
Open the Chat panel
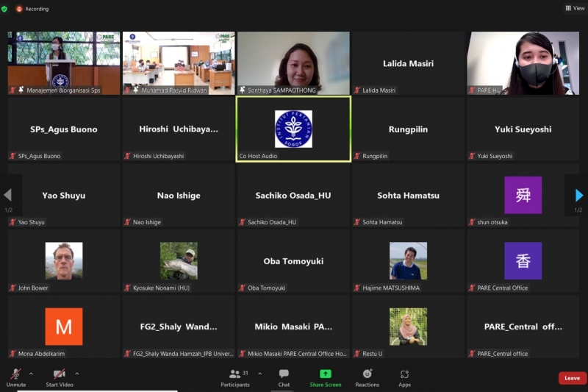(x=284, y=375)
